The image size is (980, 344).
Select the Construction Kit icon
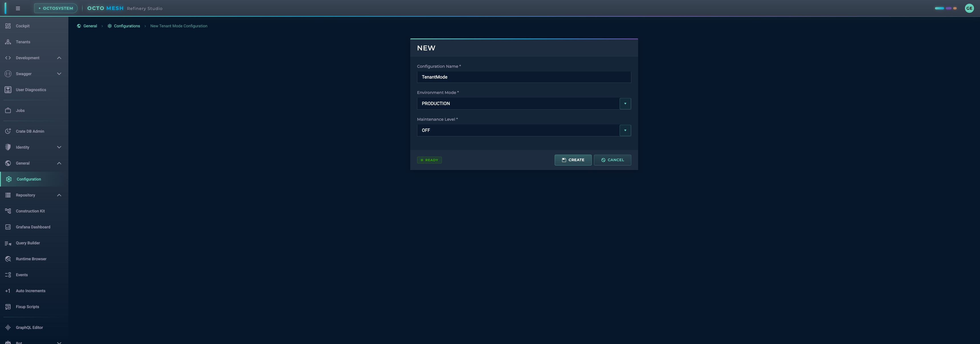(8, 211)
